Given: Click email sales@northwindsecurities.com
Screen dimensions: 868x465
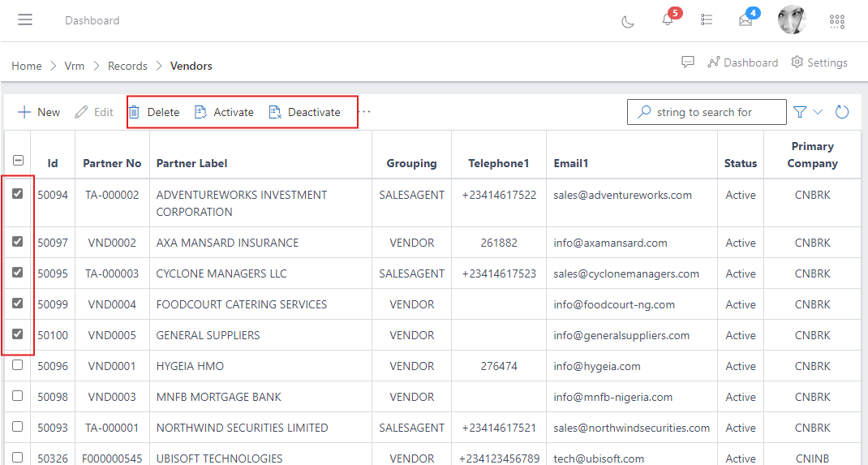Looking at the screenshot, I should click(x=632, y=428).
